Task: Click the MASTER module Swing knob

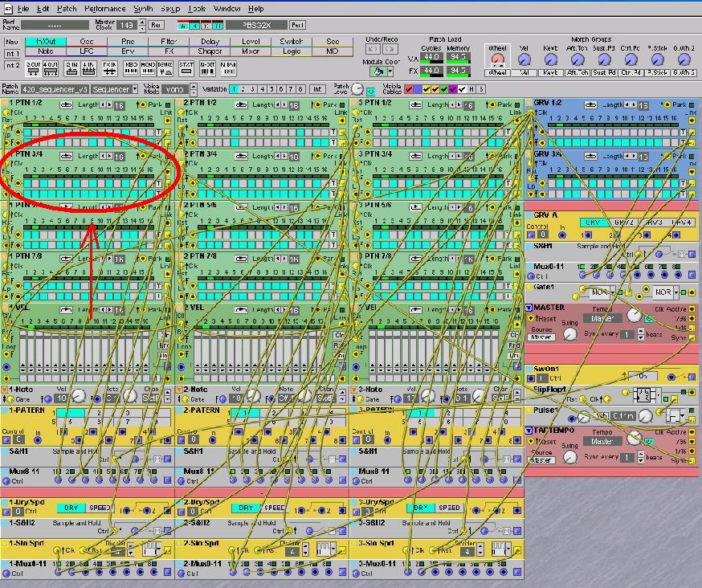Action: (570, 334)
